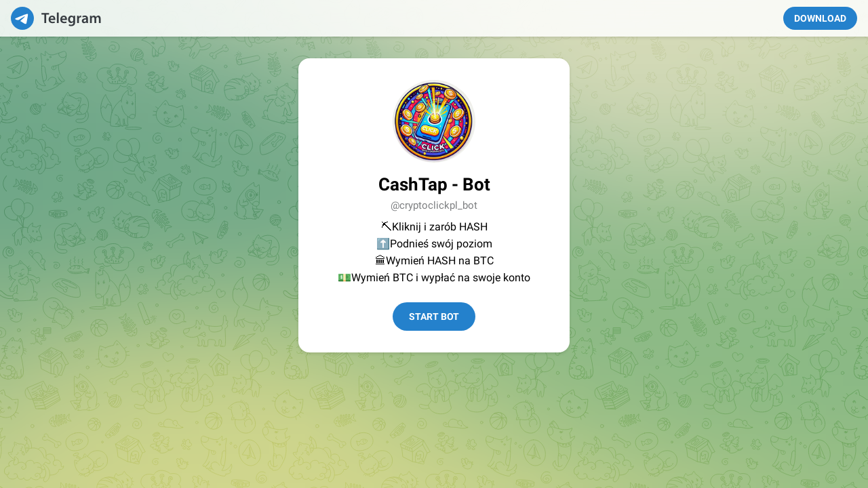Click empty header bar area beside Telegram
Screen dimensions: 868x488
441,18
